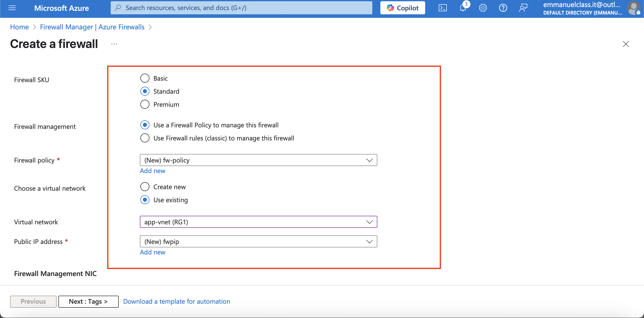Image resolution: width=644 pixels, height=318 pixels.
Task: Click the search magnifier icon
Action: pos(118,8)
